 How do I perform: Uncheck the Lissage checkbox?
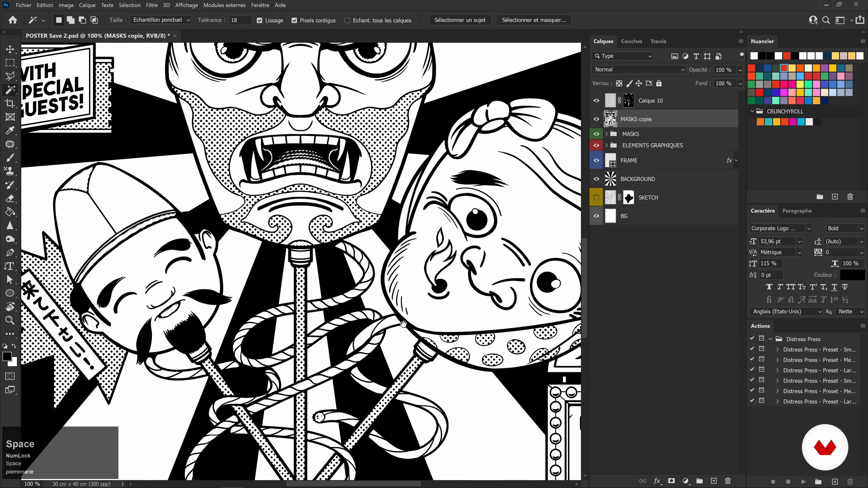(x=259, y=20)
